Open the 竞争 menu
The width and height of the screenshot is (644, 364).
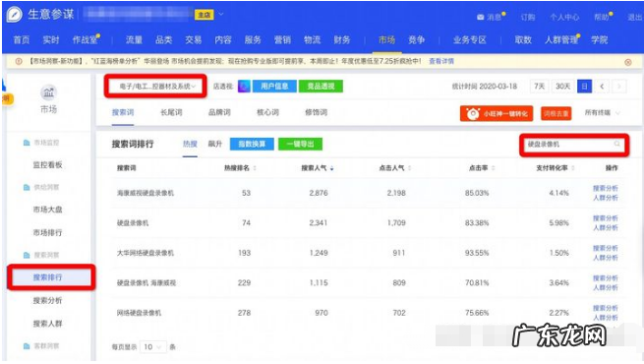(x=416, y=40)
